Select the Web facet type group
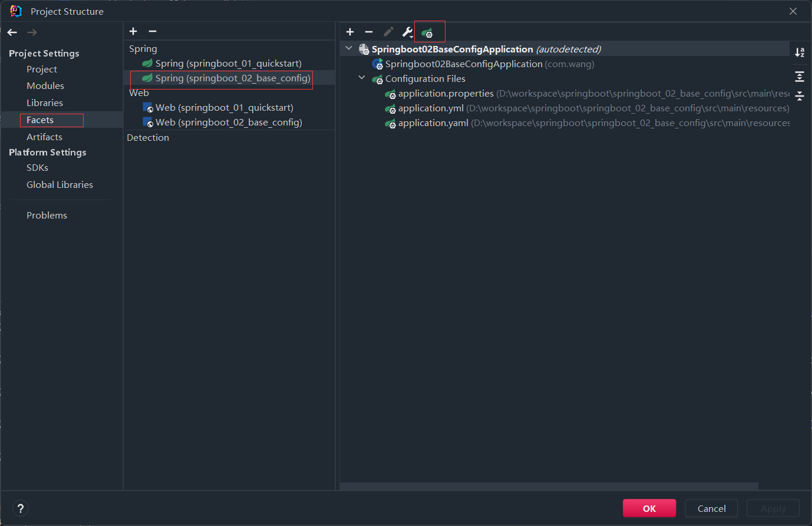The width and height of the screenshot is (812, 526). (139, 92)
